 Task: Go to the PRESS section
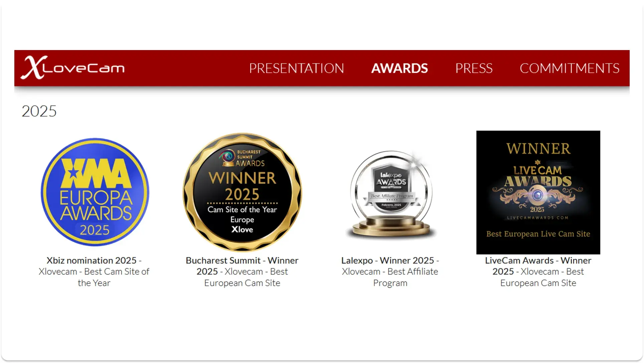[474, 68]
